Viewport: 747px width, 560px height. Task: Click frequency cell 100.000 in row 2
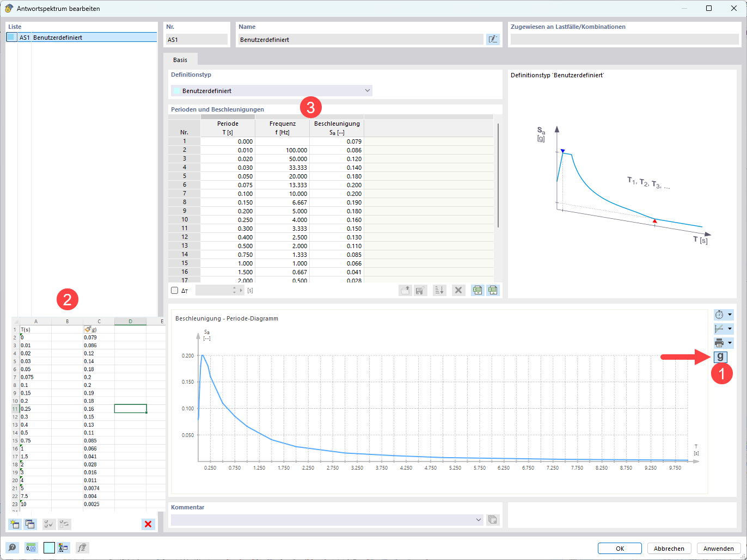pyautogui.click(x=282, y=150)
